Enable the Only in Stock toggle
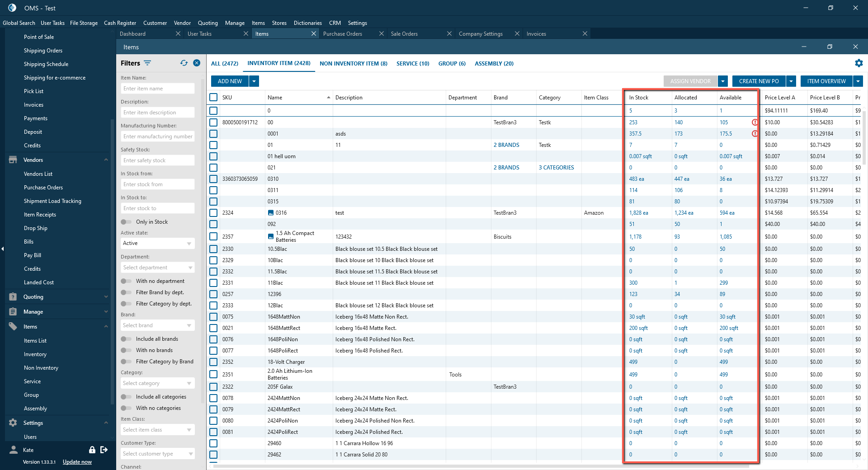868x470 pixels. point(126,222)
